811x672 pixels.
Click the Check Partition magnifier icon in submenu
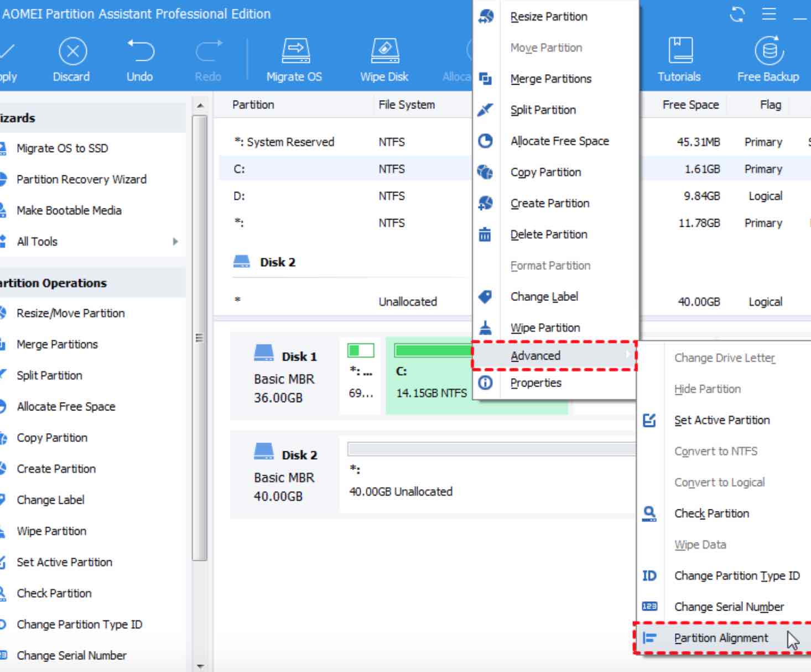point(649,514)
